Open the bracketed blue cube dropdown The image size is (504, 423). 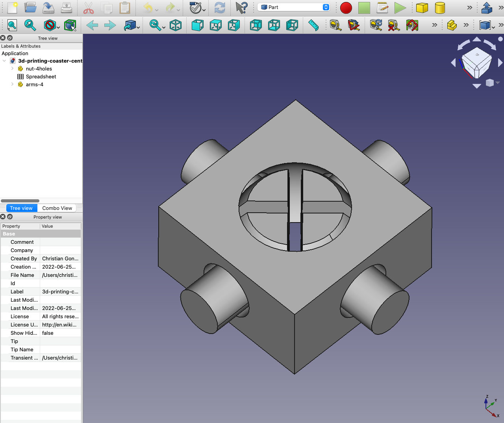coord(493,27)
